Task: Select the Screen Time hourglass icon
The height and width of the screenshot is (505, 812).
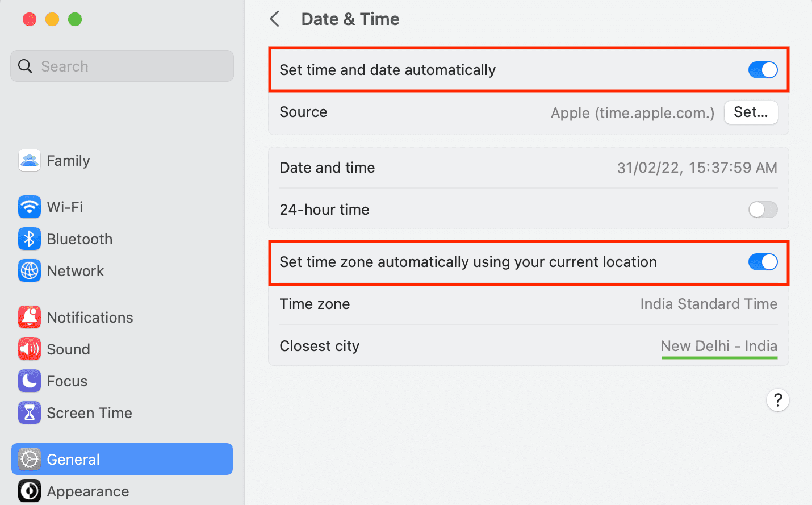Action: pyautogui.click(x=30, y=412)
